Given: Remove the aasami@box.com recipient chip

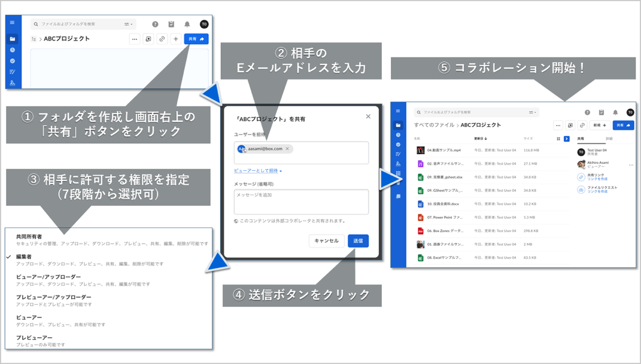Looking at the screenshot, I should 287,149.
